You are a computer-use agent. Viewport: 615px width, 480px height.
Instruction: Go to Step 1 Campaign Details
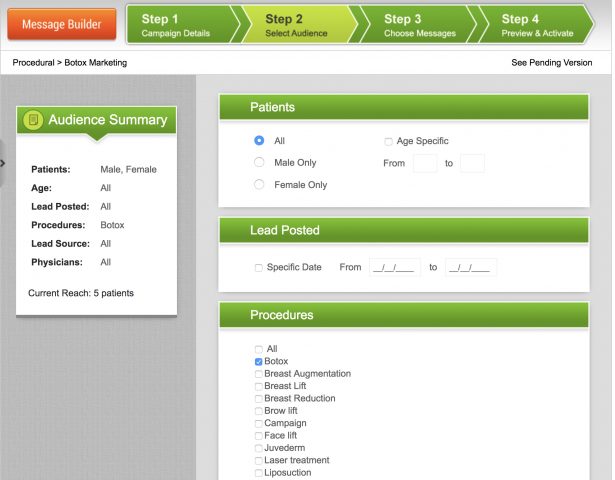point(178,25)
